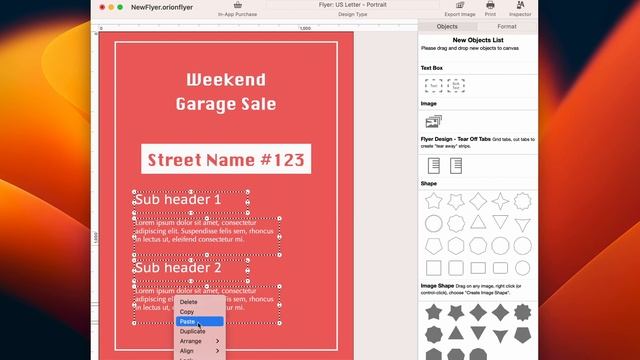Select the second Tear Off Tabs flyer icon
The height and width of the screenshot is (360, 640).
456,166
